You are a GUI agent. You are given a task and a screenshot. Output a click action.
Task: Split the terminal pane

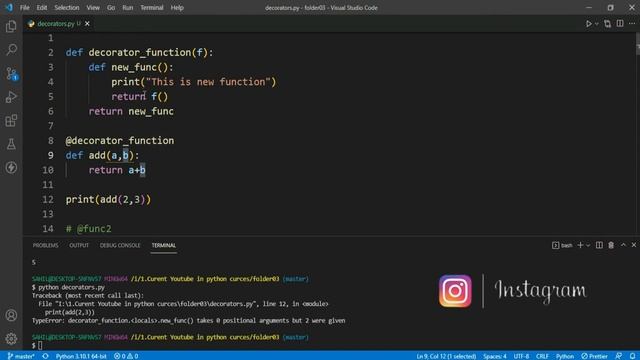599,245
